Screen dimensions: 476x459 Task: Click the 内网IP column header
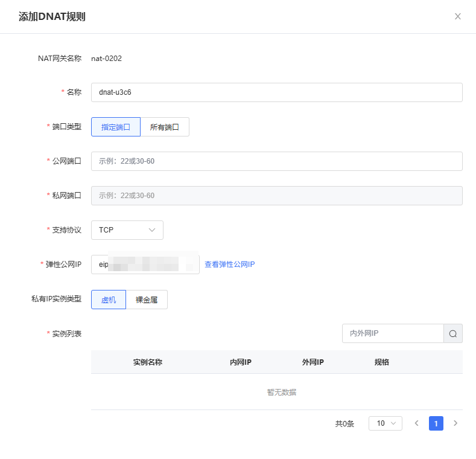[241, 362]
